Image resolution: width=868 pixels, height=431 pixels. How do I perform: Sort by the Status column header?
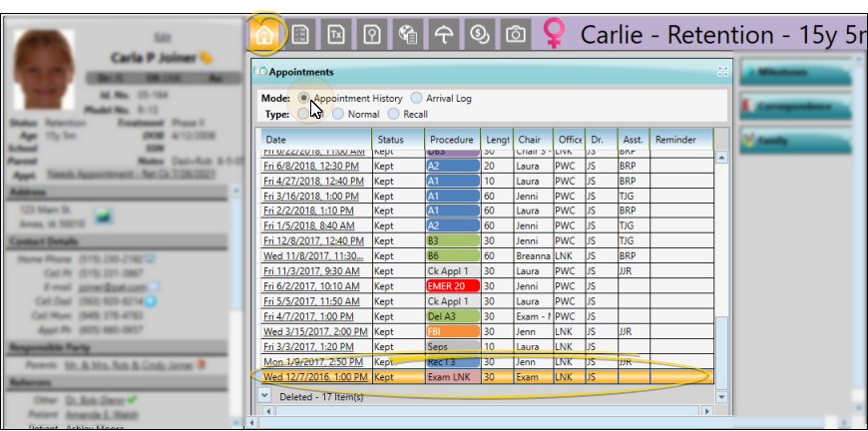[x=398, y=140]
